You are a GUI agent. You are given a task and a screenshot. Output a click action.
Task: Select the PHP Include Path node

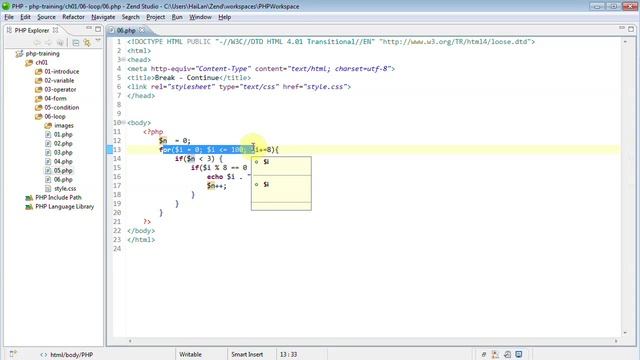(x=58, y=198)
